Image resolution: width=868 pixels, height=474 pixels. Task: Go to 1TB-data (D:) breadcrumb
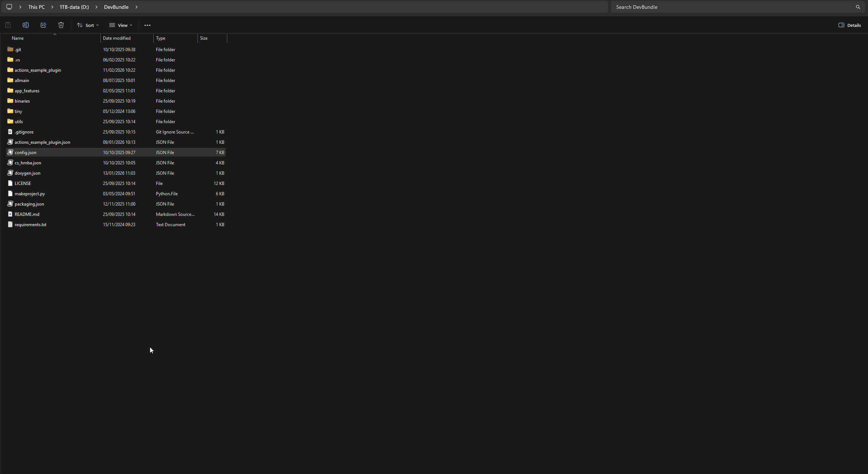[x=74, y=7]
